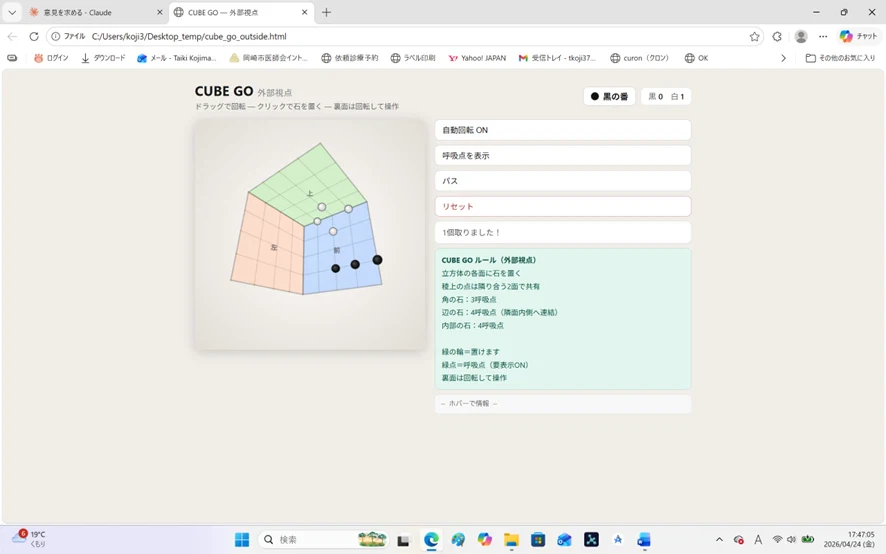Click the 前 label on blue face

(x=337, y=250)
